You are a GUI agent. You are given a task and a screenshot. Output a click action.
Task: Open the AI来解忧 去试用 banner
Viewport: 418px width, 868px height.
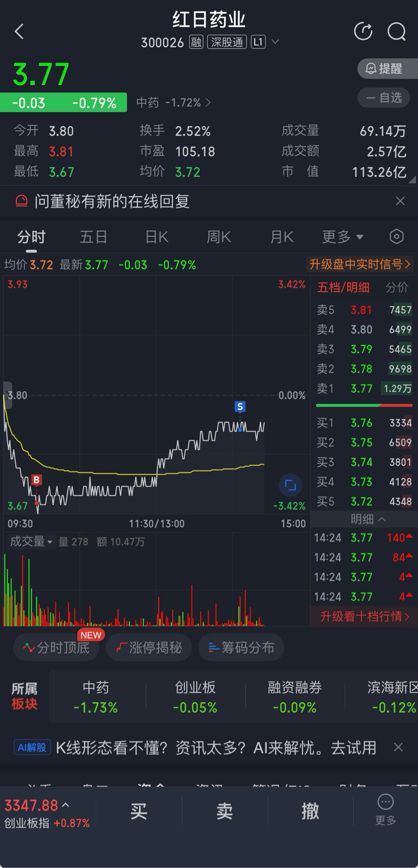pos(216,748)
